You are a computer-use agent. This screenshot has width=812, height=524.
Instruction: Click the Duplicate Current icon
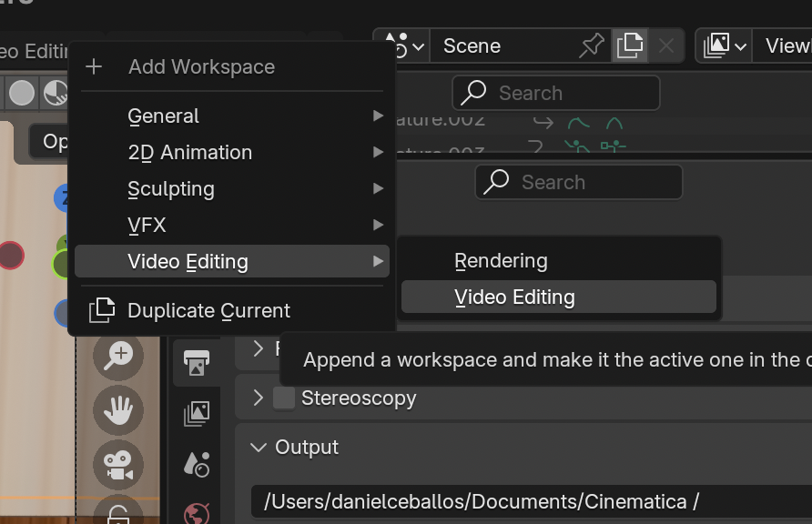tap(102, 310)
